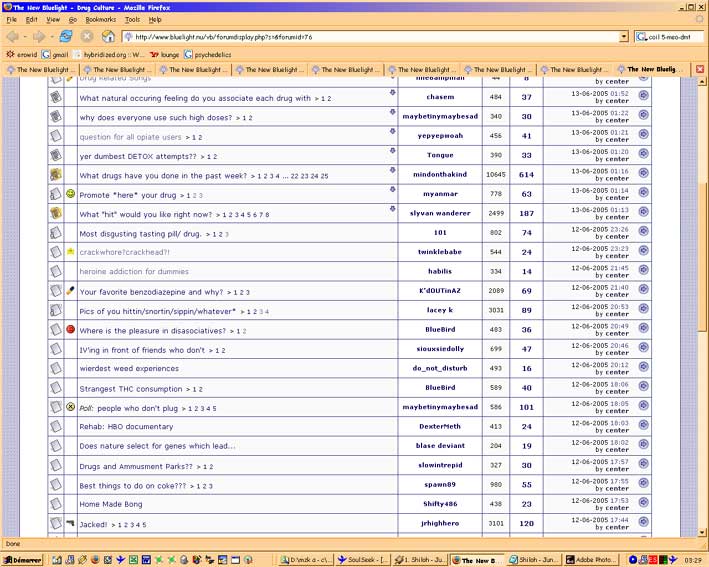Open thread Does nature select for genes
Screen dimensions: 709x567
157,446
